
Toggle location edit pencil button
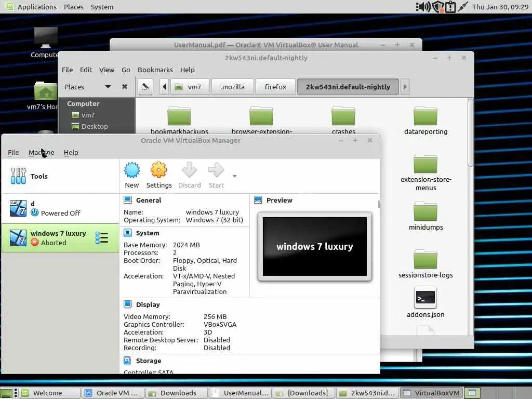[x=145, y=87]
